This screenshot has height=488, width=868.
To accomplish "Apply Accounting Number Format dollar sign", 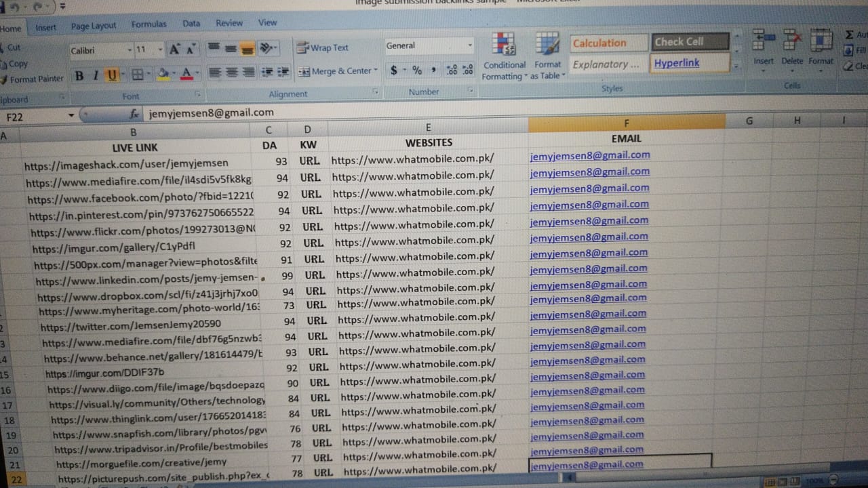I will coord(394,70).
